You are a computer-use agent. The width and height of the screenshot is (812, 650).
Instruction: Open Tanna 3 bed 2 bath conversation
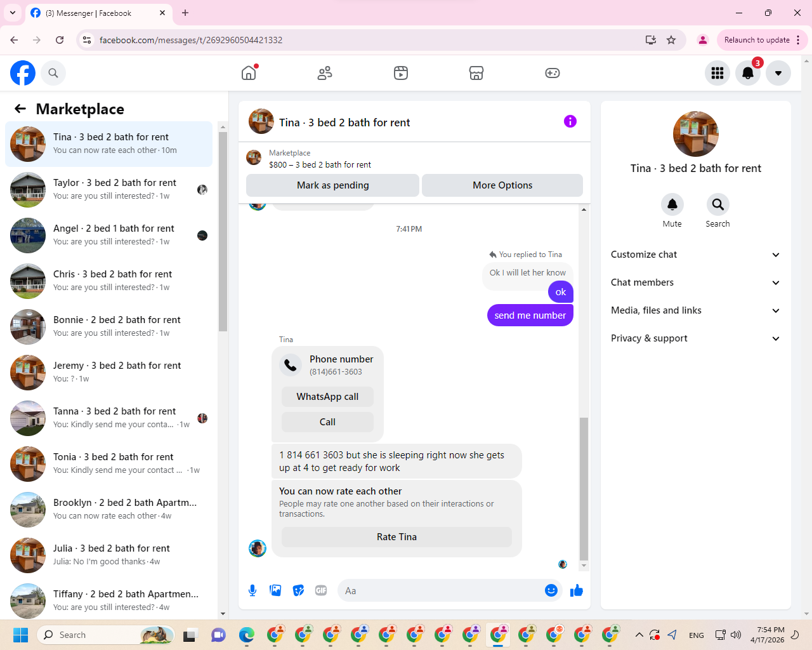coord(108,418)
